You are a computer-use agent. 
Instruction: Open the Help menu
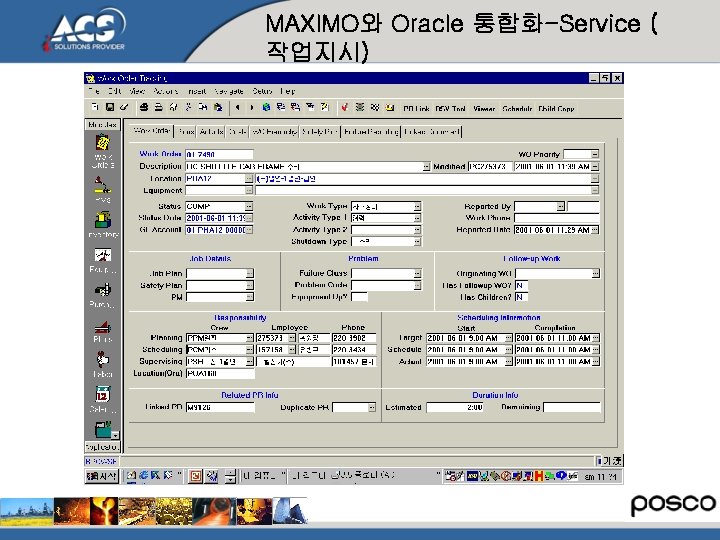tap(287, 91)
